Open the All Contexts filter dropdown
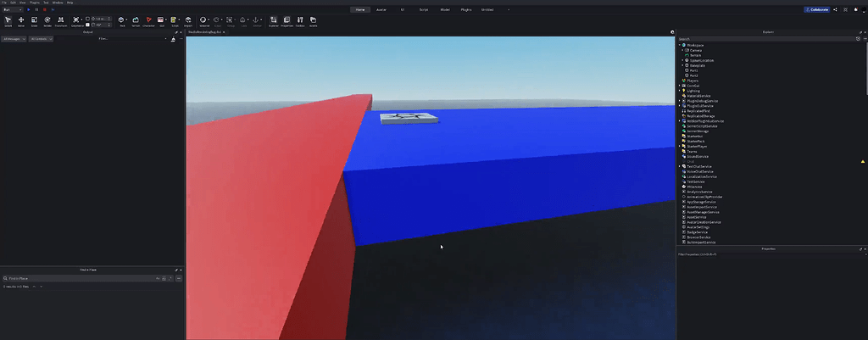Screen dimensions: 868x340 point(41,39)
